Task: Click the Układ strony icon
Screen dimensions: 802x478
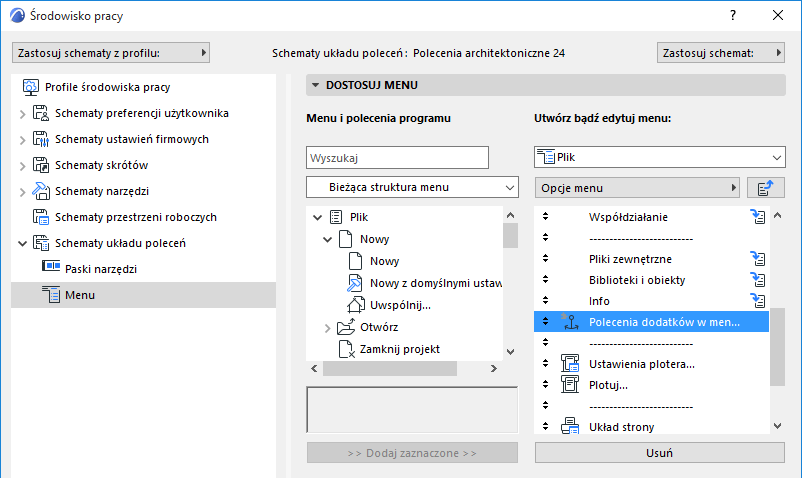Action: (571, 427)
